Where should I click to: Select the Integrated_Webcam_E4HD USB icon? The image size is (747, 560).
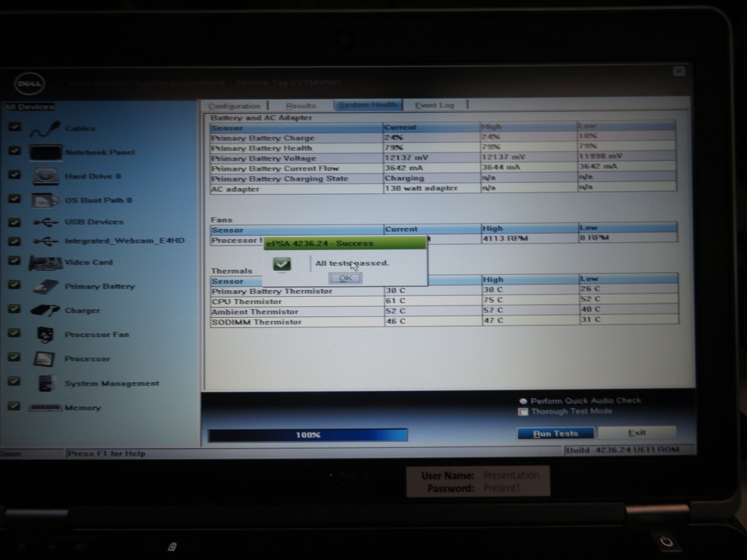pyautogui.click(x=46, y=241)
